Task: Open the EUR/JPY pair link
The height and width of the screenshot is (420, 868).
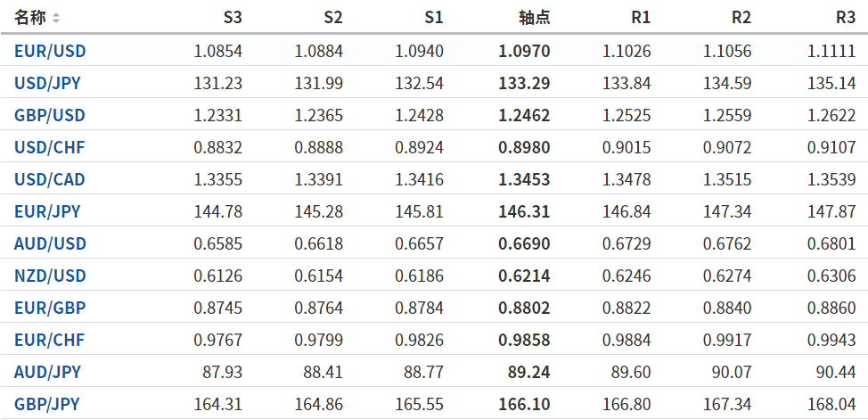Action: pyautogui.click(x=47, y=212)
